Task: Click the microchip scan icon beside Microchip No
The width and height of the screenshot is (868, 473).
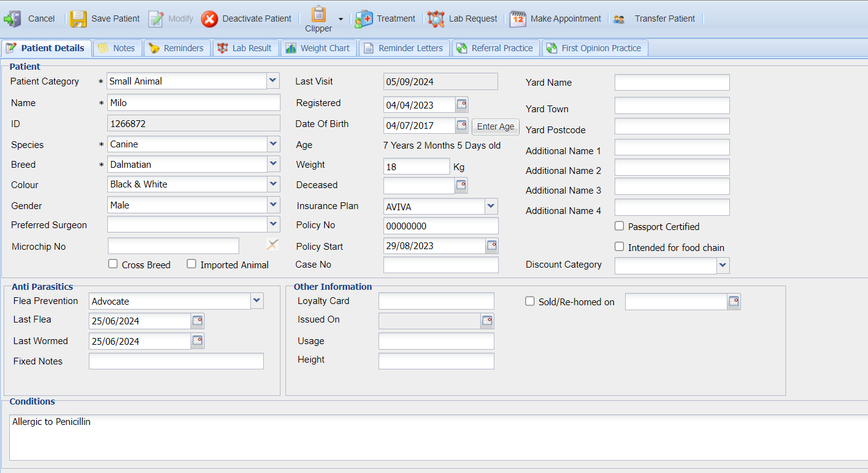Action: (272, 245)
